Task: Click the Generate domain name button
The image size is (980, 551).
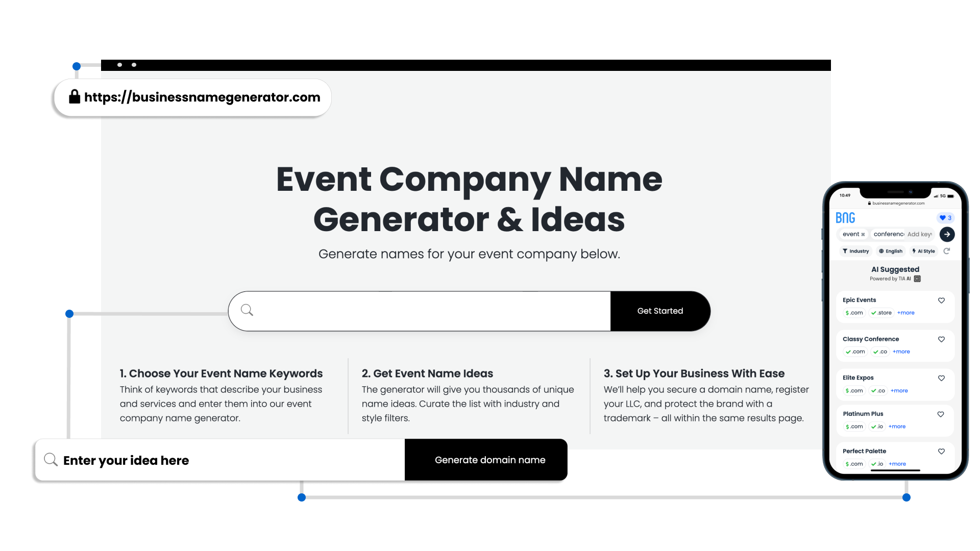Action: 490,460
